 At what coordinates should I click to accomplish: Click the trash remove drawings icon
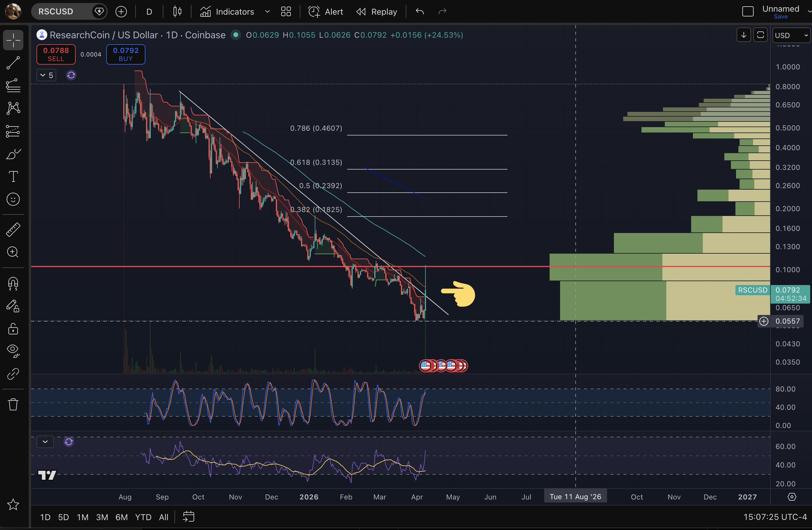[x=13, y=404]
